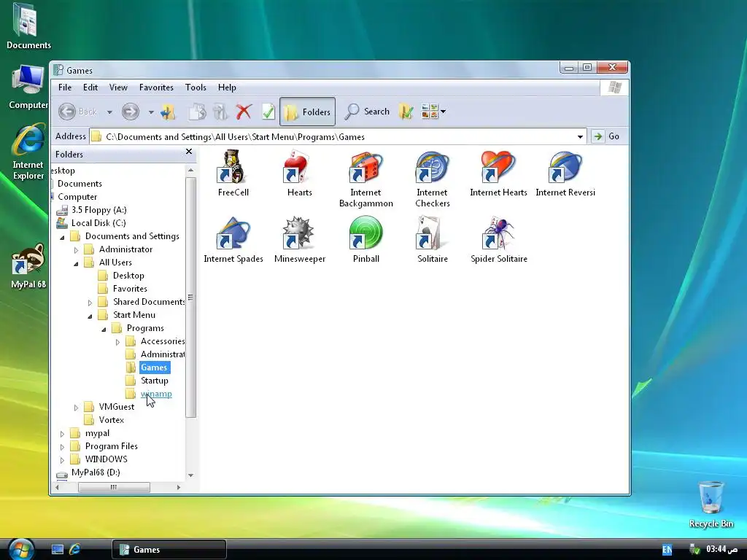The width and height of the screenshot is (747, 560).
Task: Click the Move To toolbar icon
Action: (197, 112)
